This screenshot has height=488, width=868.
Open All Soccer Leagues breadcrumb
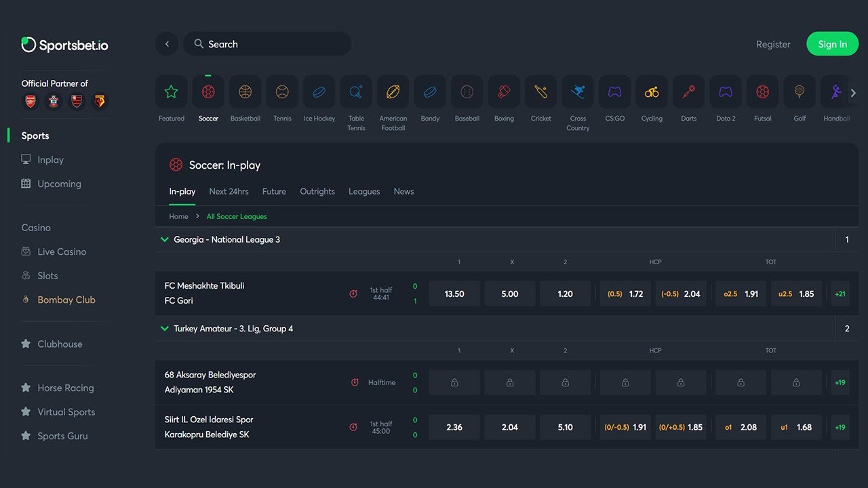click(x=237, y=216)
